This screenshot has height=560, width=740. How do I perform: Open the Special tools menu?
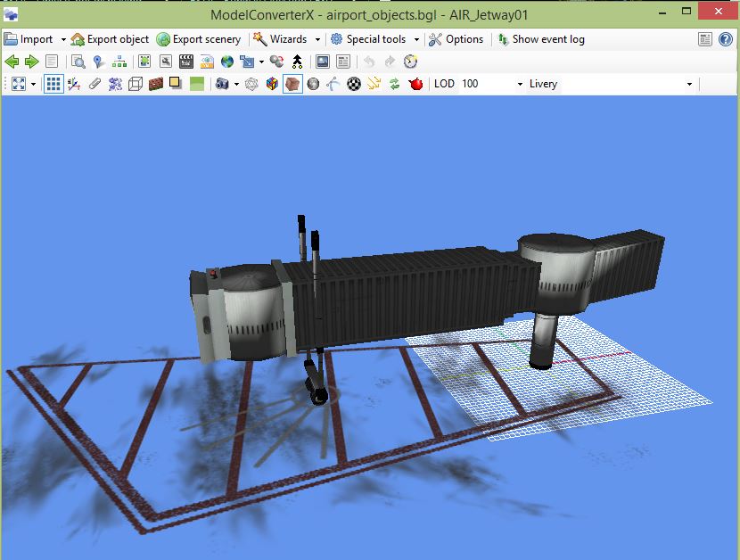point(374,39)
